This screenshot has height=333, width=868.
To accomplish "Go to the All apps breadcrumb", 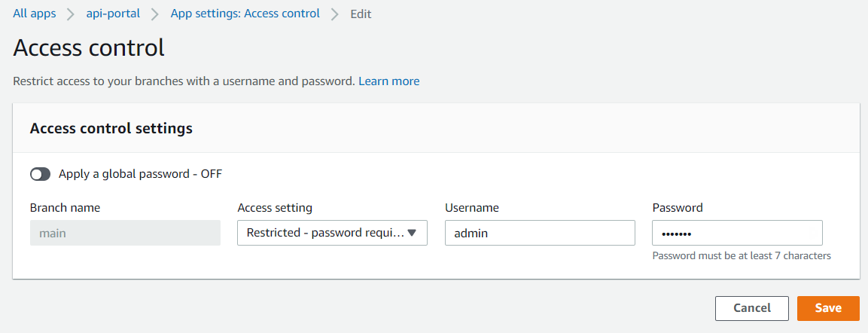I will [35, 14].
